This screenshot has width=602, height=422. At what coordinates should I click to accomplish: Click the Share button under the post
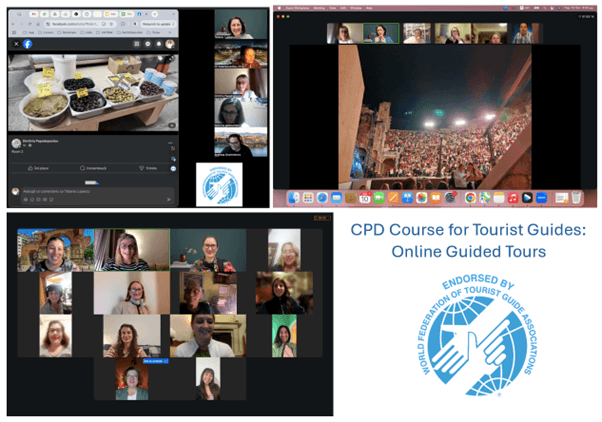tap(150, 168)
